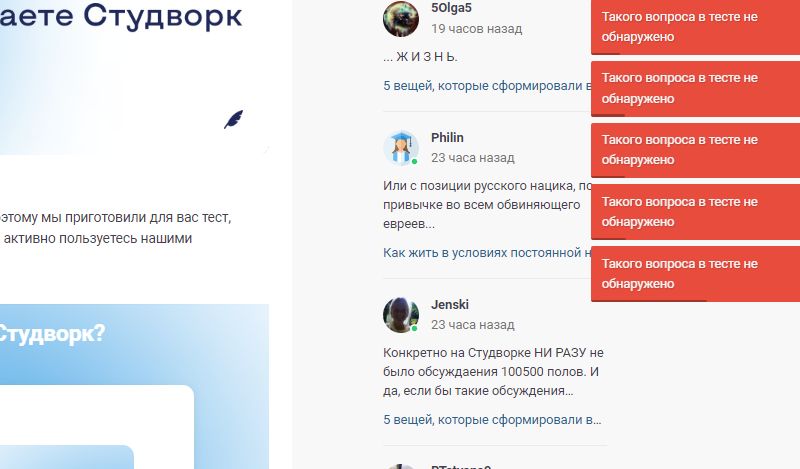Open 'Как жить в условиях постоянной' article link
This screenshot has width=800, height=469.
(487, 253)
